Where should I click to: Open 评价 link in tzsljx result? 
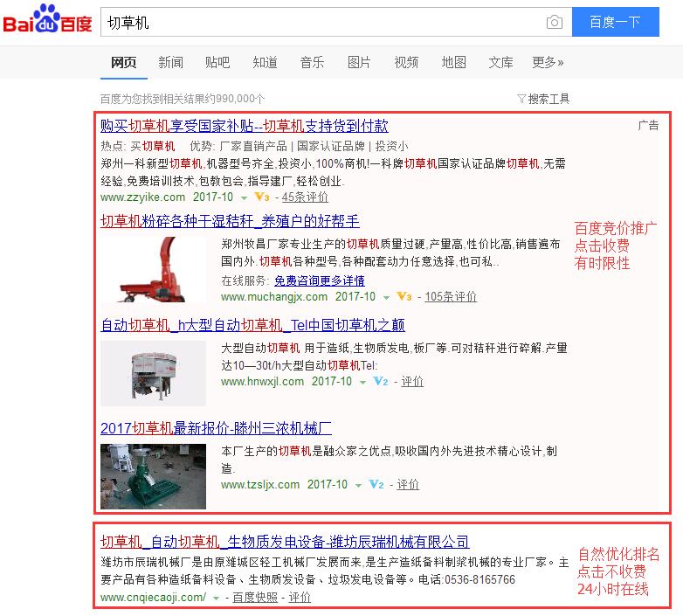pos(408,484)
